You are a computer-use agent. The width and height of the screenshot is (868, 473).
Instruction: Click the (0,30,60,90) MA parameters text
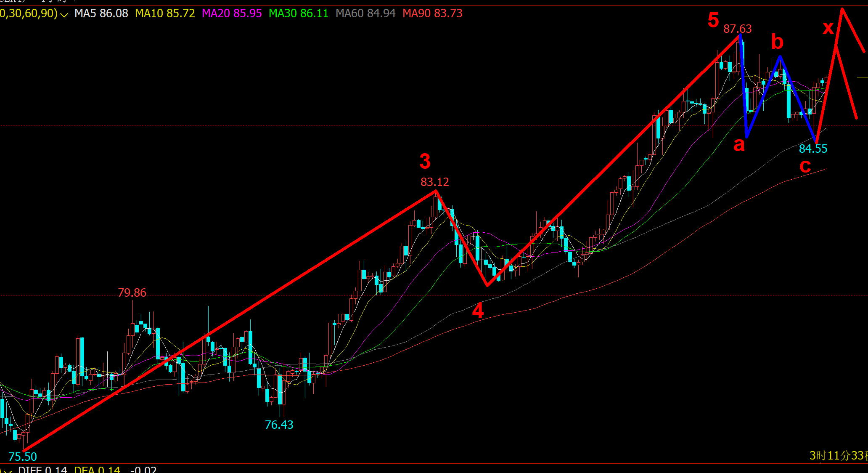click(29, 13)
